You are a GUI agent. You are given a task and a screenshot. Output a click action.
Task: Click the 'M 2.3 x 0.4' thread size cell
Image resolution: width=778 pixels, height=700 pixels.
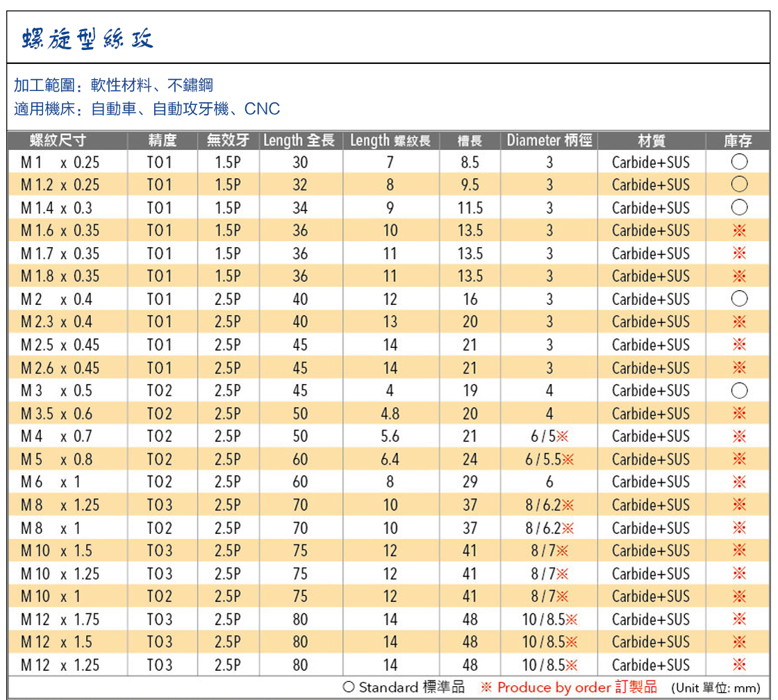(x=56, y=322)
